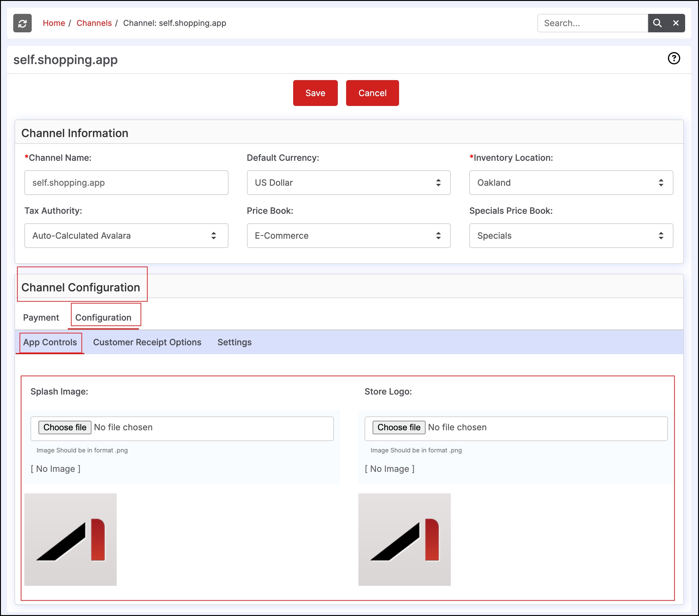
Task: Open the Default Currency dropdown
Action: (349, 183)
